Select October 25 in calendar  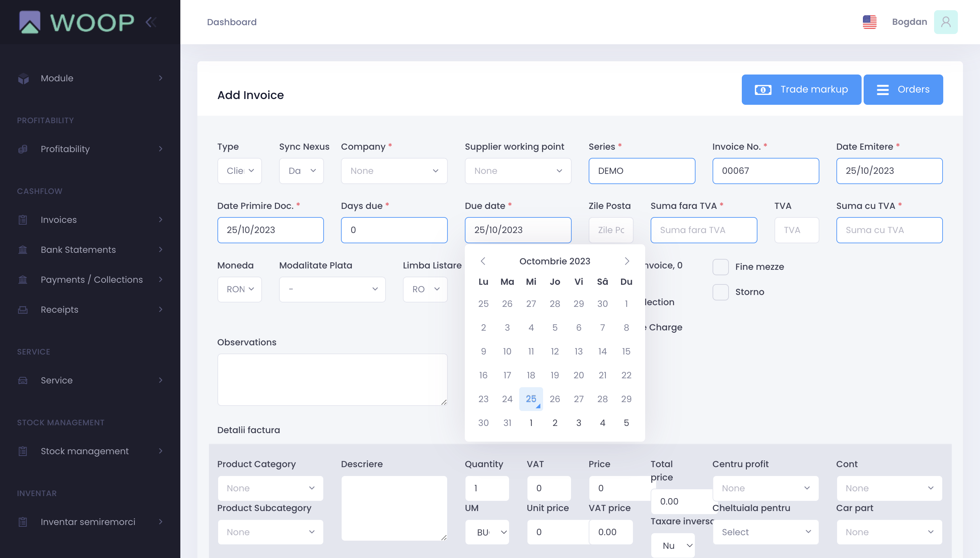click(531, 399)
